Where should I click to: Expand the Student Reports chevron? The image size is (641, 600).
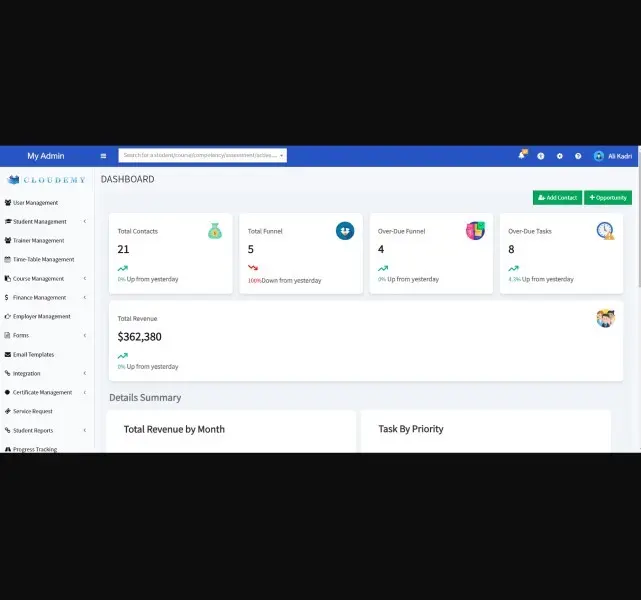tap(85, 430)
